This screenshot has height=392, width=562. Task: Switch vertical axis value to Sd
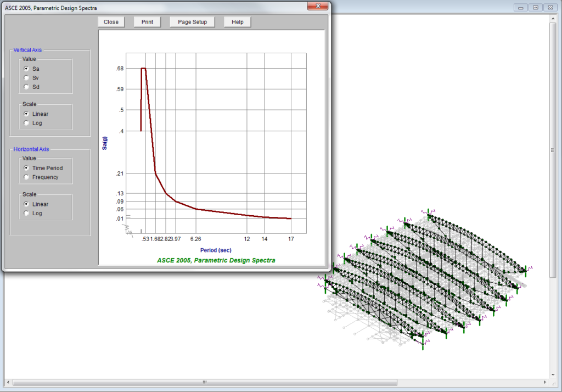coord(26,87)
